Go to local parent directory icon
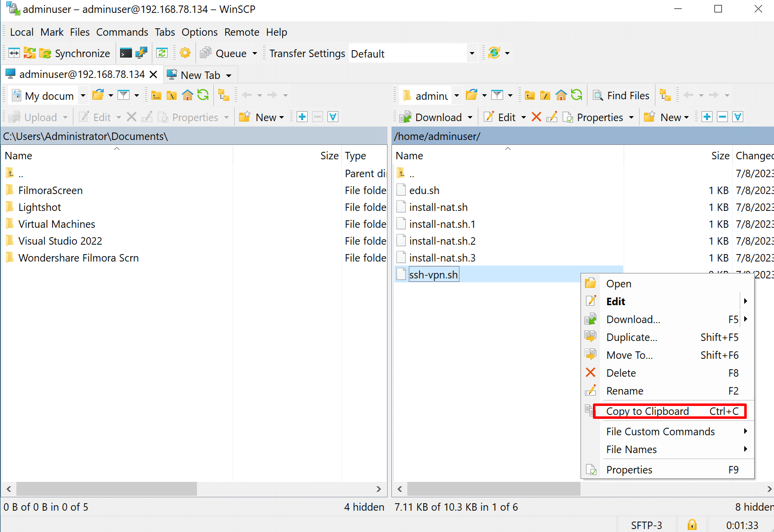The height and width of the screenshot is (532, 774). coord(156,95)
